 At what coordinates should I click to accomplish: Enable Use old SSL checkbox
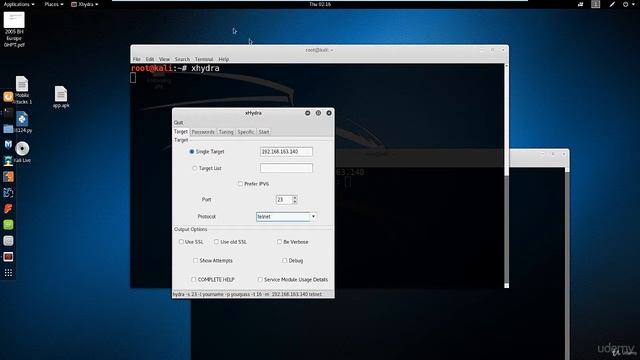(216, 242)
